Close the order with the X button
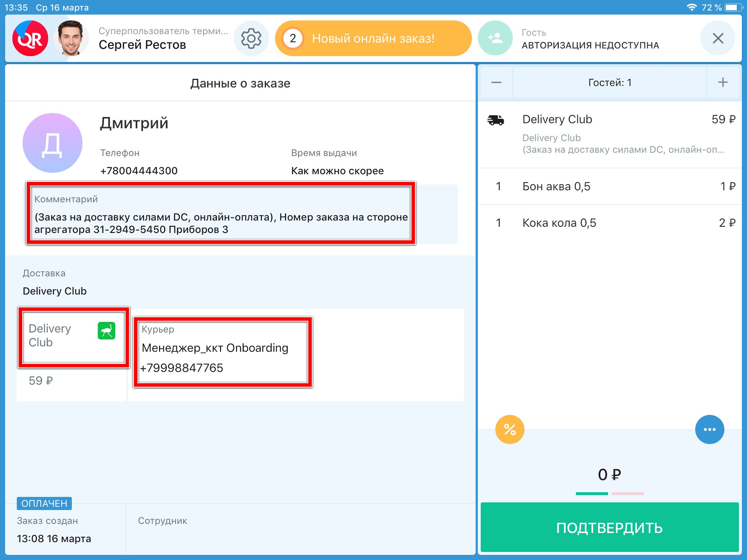This screenshot has width=747, height=560. tap(718, 38)
